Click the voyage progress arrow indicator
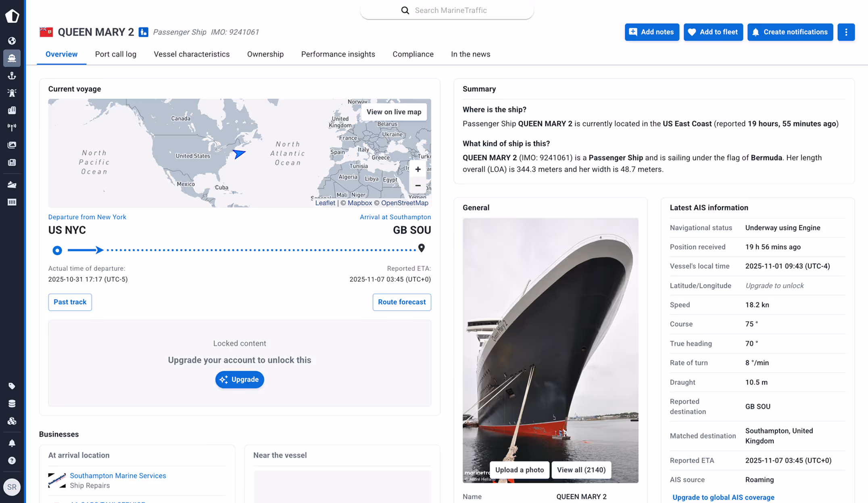The width and height of the screenshot is (868, 503). click(x=99, y=250)
